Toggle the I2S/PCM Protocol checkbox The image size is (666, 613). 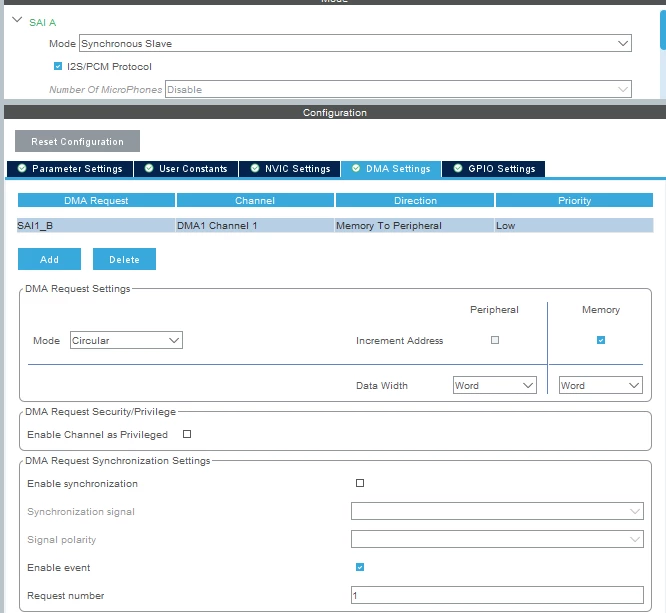coord(58,66)
